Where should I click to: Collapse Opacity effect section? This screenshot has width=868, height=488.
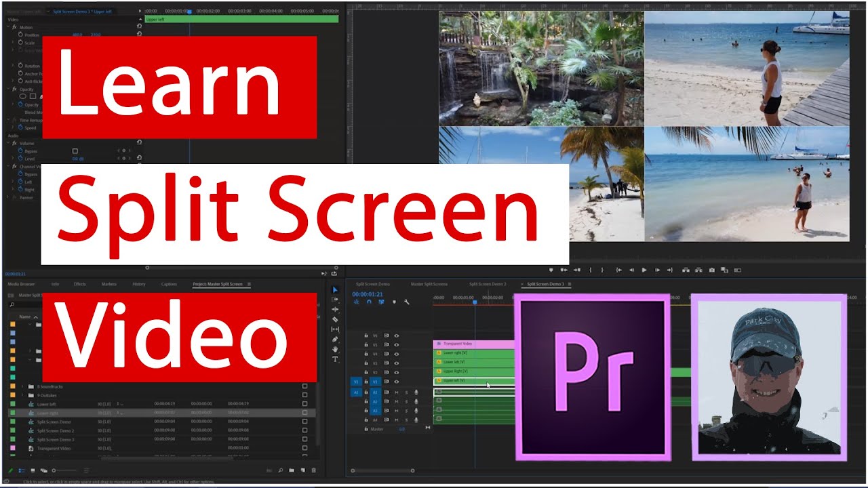pyautogui.click(x=8, y=89)
